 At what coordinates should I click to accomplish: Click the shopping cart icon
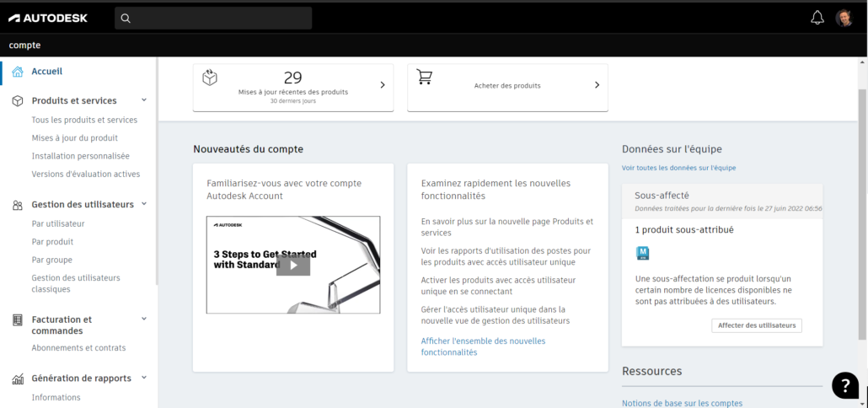(x=424, y=77)
